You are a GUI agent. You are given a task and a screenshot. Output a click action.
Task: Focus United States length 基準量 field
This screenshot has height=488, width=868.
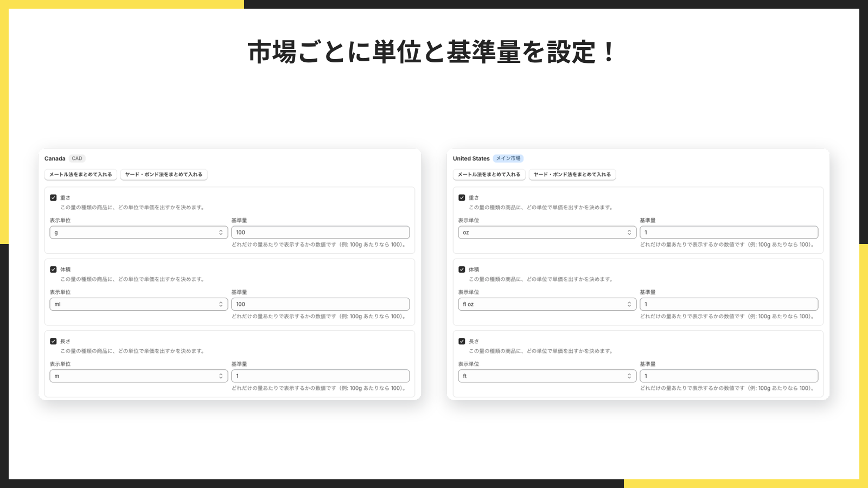729,376
